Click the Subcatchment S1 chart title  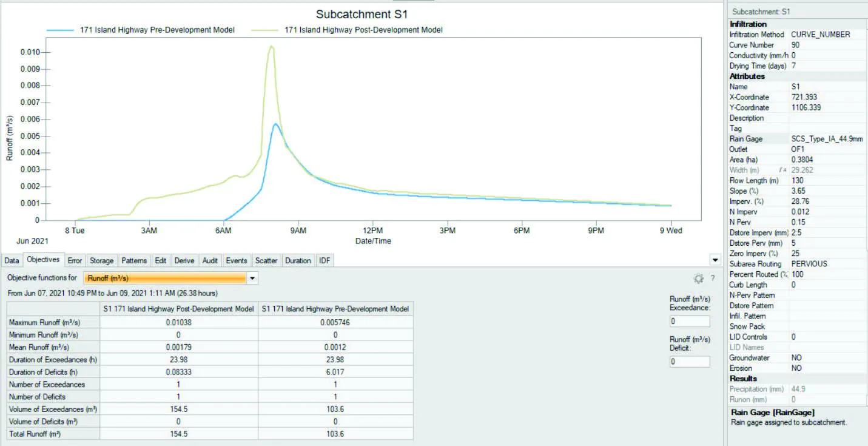[x=363, y=14]
